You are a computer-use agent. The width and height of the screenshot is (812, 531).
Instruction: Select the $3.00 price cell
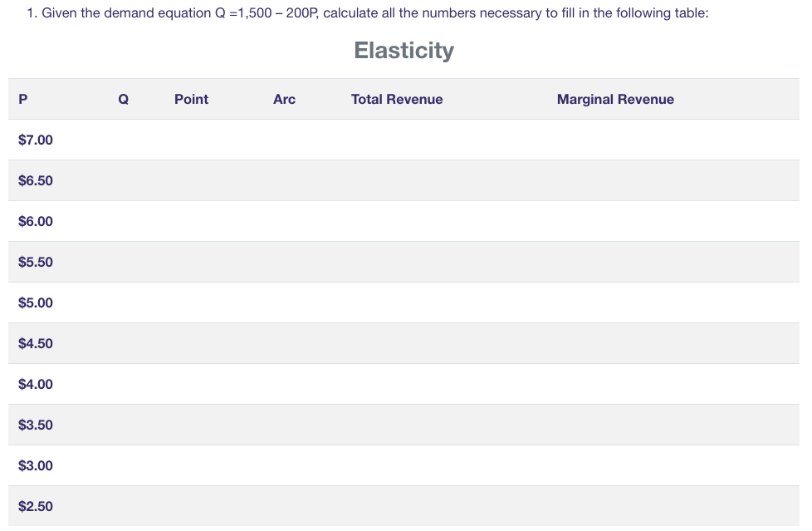[x=35, y=465]
